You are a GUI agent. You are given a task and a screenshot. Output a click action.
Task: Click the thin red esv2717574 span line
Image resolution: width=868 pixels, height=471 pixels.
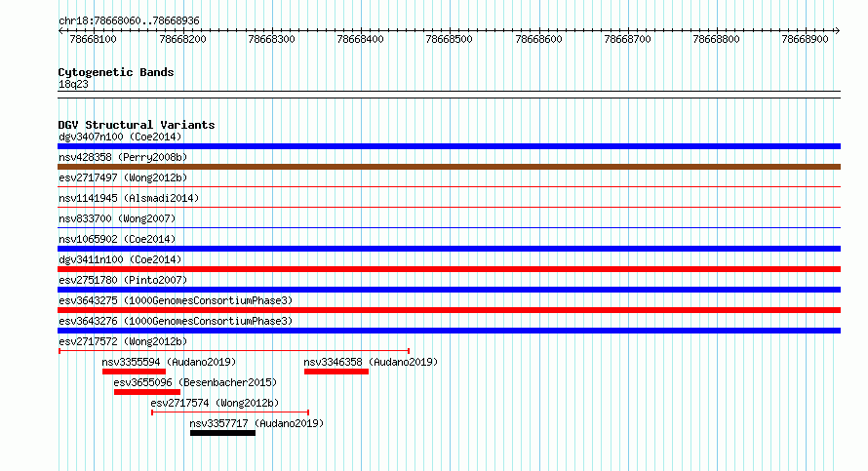coord(230,412)
